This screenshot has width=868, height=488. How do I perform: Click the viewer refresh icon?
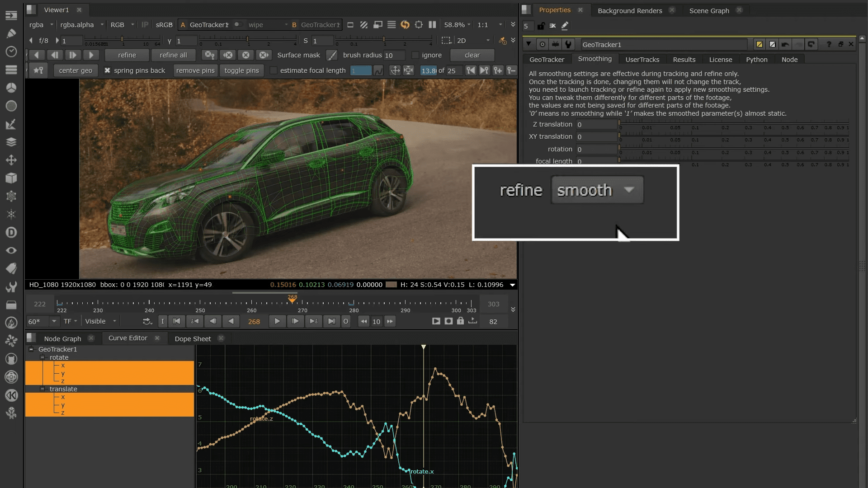(x=405, y=25)
